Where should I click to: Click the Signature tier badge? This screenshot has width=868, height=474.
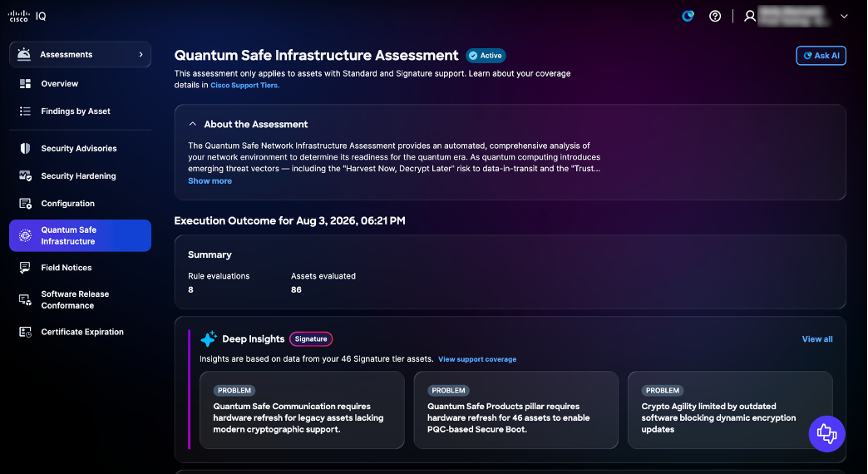tap(311, 339)
